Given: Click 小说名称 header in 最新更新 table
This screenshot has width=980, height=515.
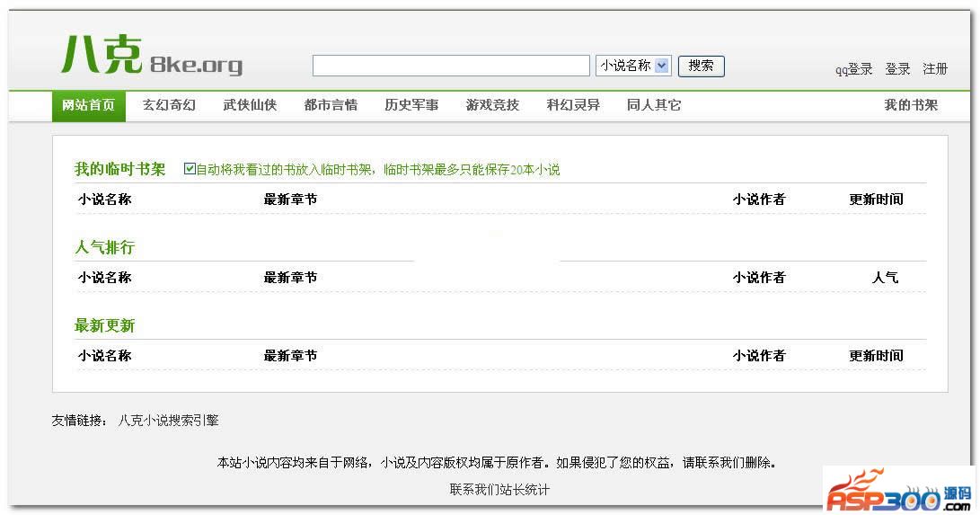Looking at the screenshot, I should point(104,356).
